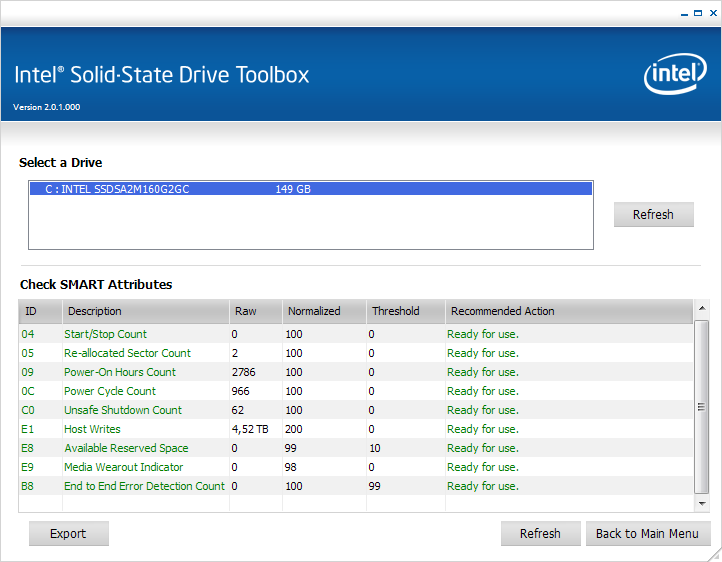Maximize the Toolbox window
The height and width of the screenshot is (562, 722).
coord(698,13)
